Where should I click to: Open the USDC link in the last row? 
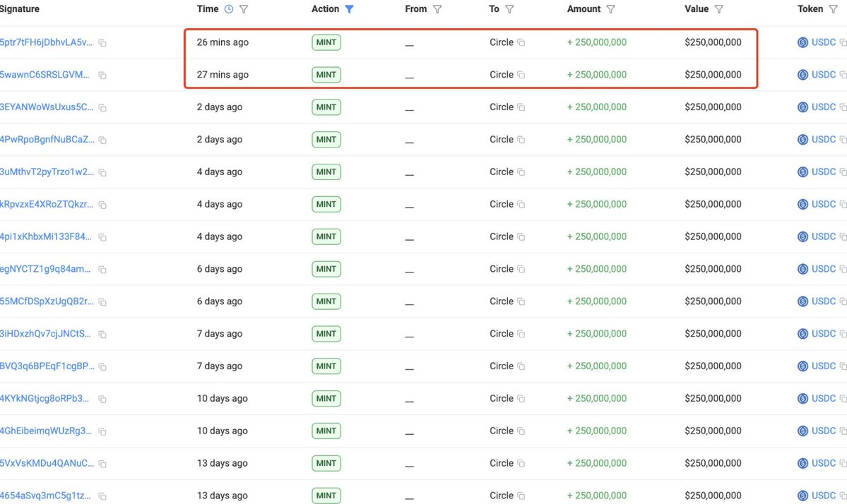[821, 496]
